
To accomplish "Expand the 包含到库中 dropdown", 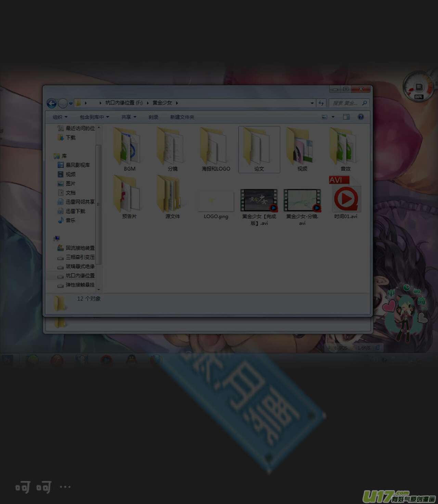I will click(94, 117).
